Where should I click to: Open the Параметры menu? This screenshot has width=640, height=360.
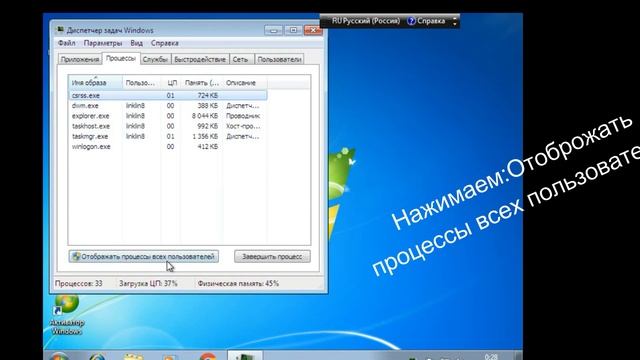tap(102, 43)
